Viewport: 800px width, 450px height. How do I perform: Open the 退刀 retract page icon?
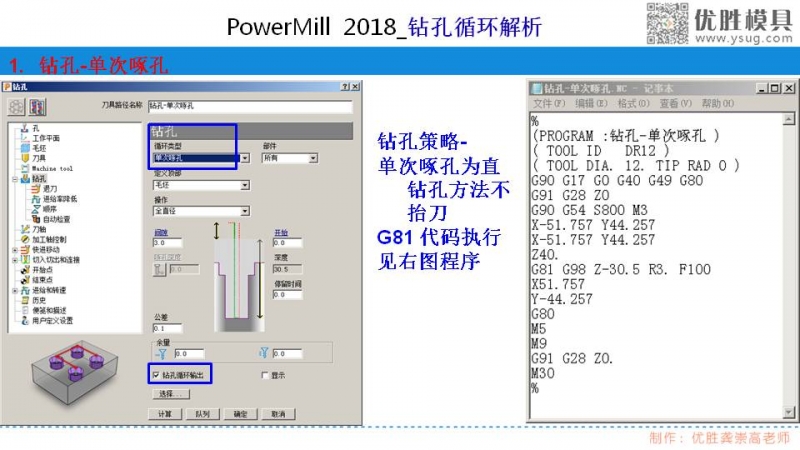pyautogui.click(x=35, y=189)
